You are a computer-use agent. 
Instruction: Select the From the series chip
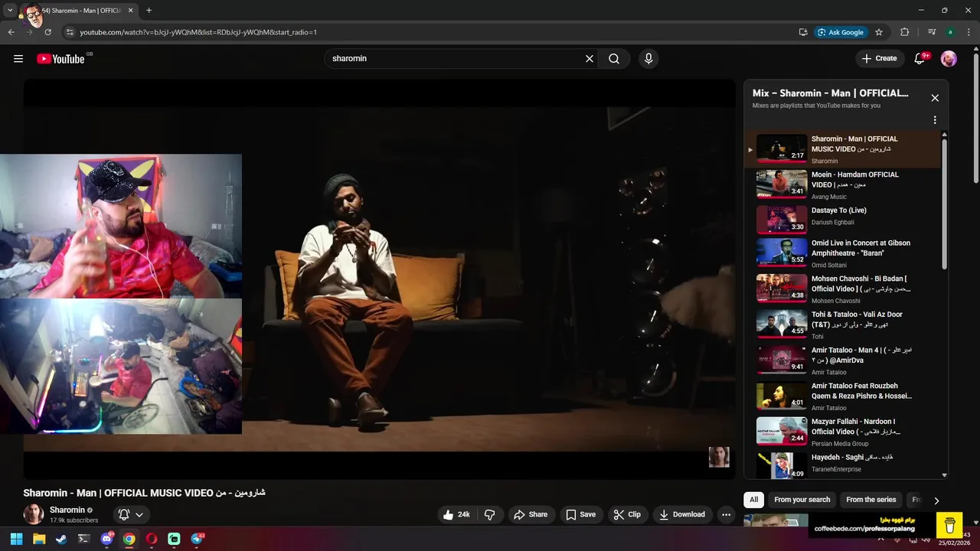(871, 500)
